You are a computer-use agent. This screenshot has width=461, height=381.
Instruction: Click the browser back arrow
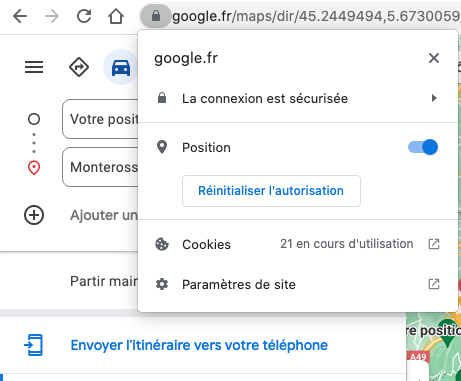[20, 16]
